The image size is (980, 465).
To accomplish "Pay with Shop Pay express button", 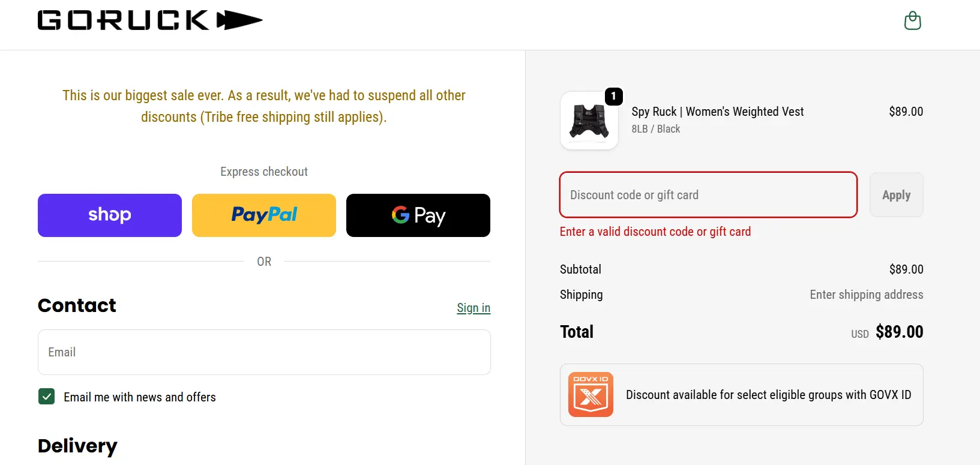I will tap(110, 215).
